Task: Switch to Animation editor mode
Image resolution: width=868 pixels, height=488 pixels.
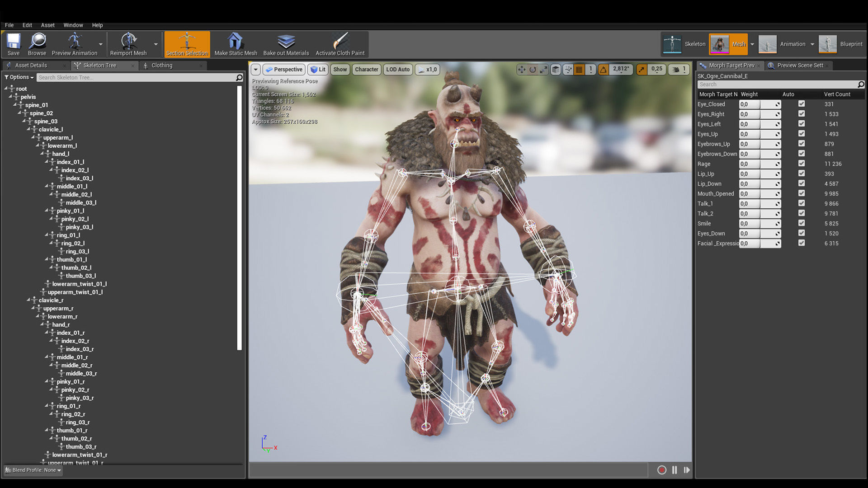Action: 783,44
